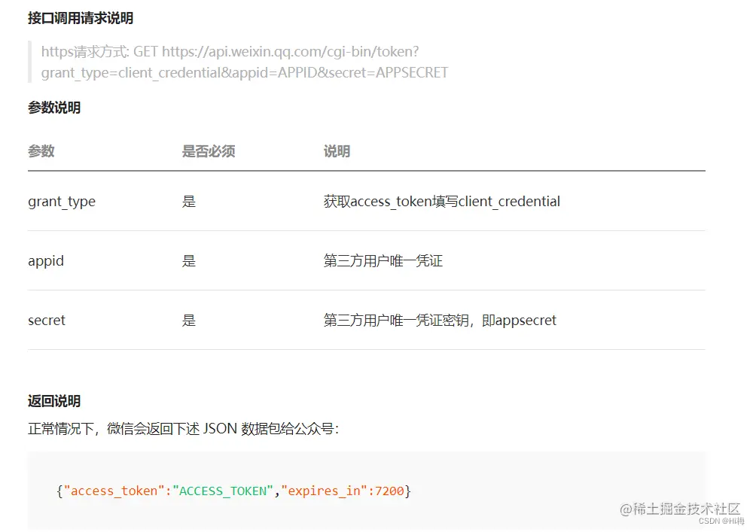
Task: Click the "ACCESS_TOKEN" value in JSON code
Action: coord(223,491)
